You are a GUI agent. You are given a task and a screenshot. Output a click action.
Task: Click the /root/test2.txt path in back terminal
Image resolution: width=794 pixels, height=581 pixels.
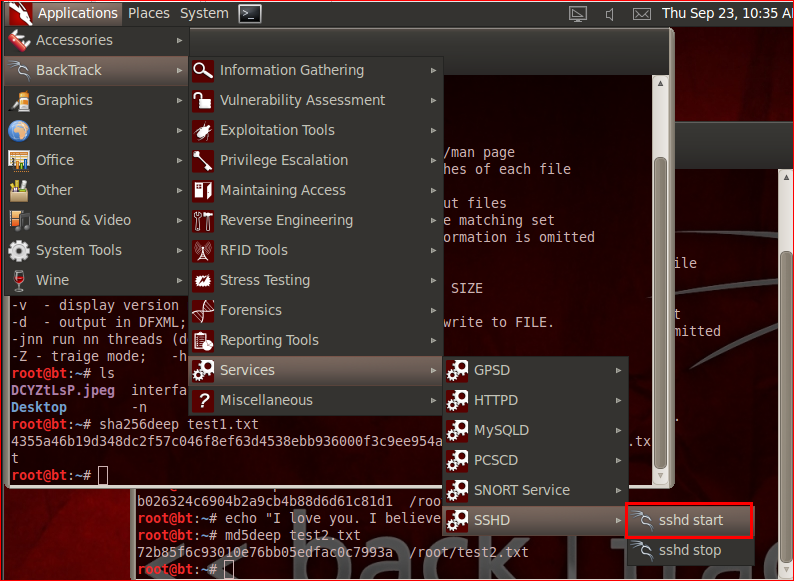[x=468, y=552]
